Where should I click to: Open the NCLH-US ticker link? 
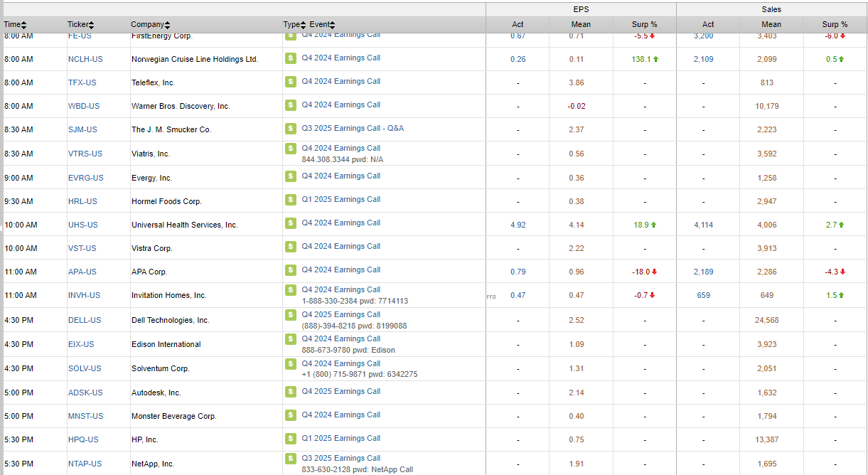pyautogui.click(x=85, y=59)
